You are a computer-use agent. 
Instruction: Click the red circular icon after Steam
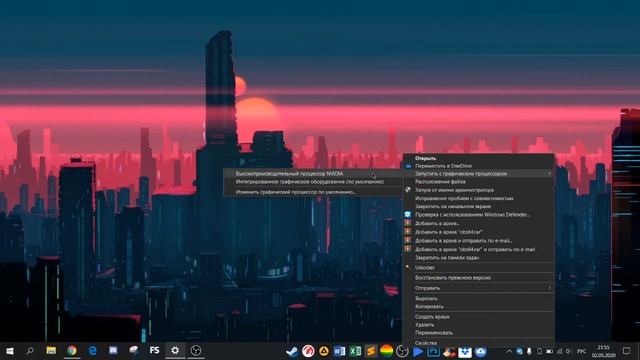[308, 351]
